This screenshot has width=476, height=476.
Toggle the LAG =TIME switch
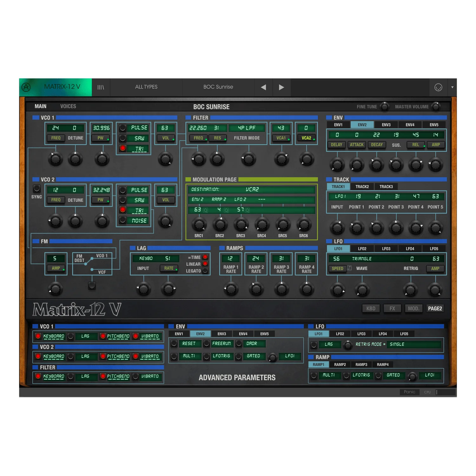tap(206, 257)
